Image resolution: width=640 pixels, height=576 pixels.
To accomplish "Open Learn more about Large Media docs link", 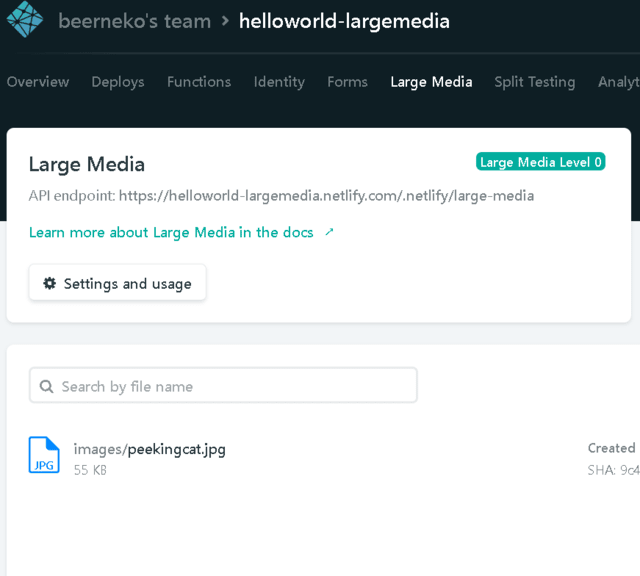I will coord(171,232).
